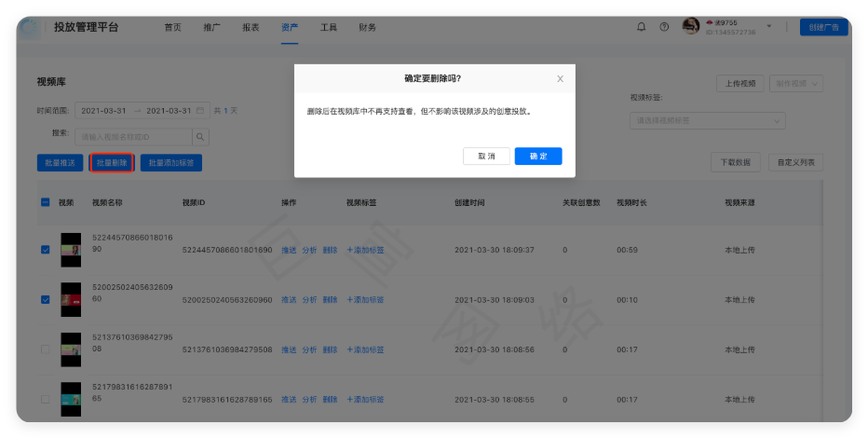Image resolution: width=868 pixels, height=438 pixels.
Task: Open the 推广 menu item
Action: [211, 27]
